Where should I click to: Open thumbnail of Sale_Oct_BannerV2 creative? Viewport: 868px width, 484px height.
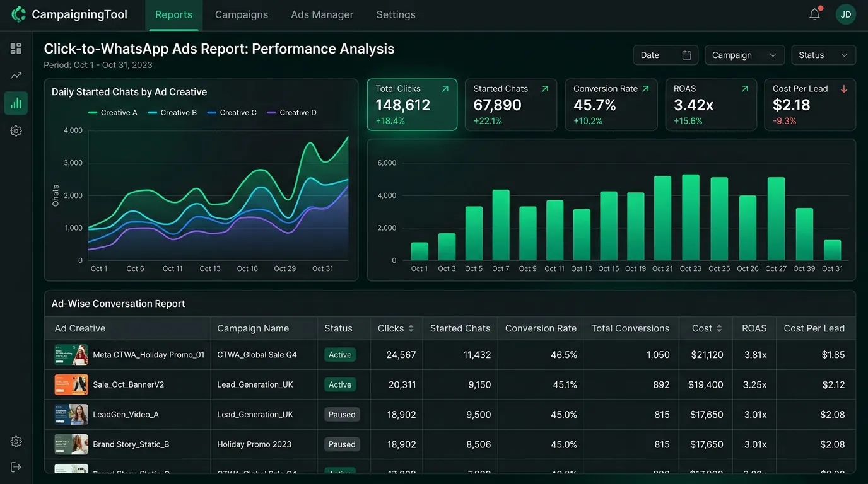[71, 384]
